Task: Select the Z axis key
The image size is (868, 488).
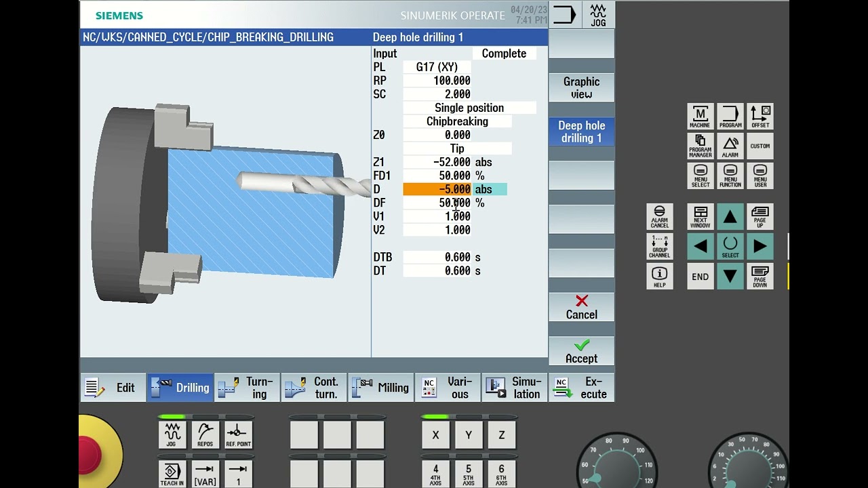Action: [x=502, y=435]
